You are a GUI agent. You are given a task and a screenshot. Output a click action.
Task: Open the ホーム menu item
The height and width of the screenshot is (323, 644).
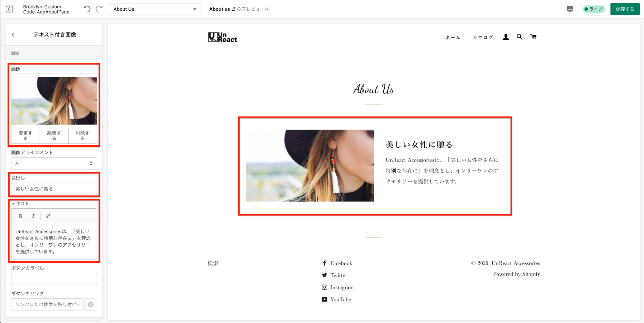453,37
